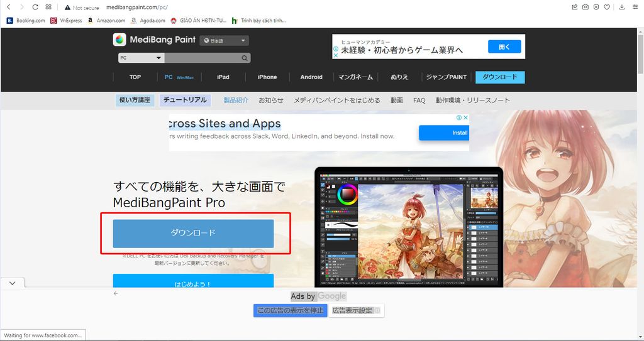Open the お知らせ link
The height and width of the screenshot is (341, 644).
coord(270,100)
